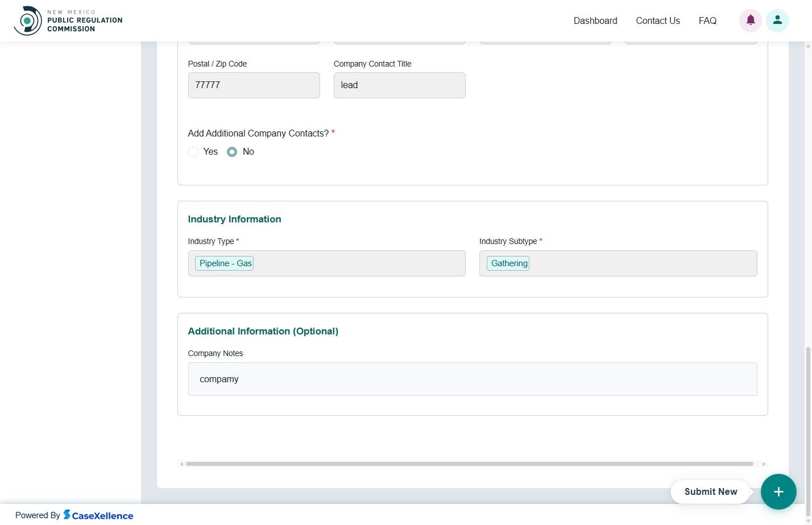Select No for additional company contacts
The width and height of the screenshot is (812, 525).
coord(232,152)
